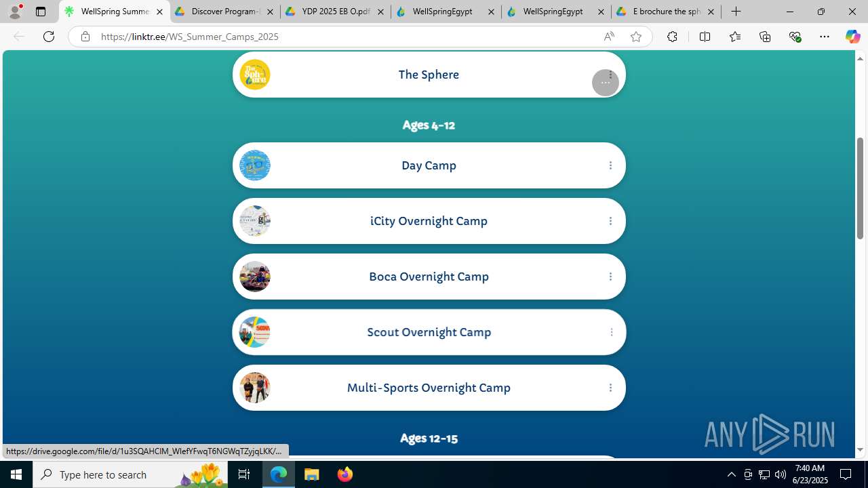Image resolution: width=868 pixels, height=488 pixels.
Task: Open File Explorer from taskbar
Action: (312, 474)
